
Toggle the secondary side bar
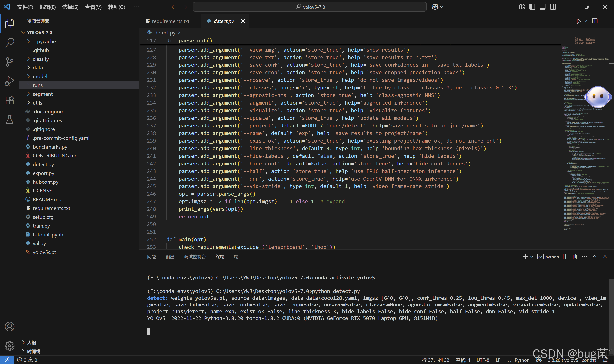(x=553, y=7)
